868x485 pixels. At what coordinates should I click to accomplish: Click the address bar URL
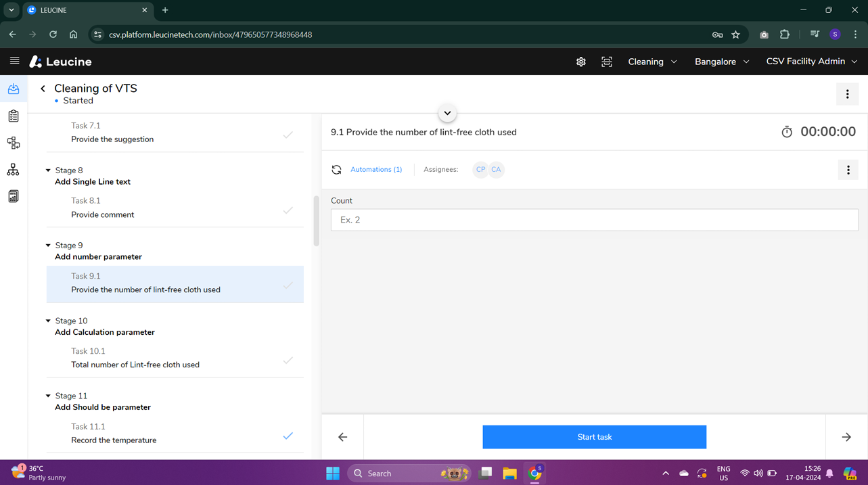pos(210,34)
